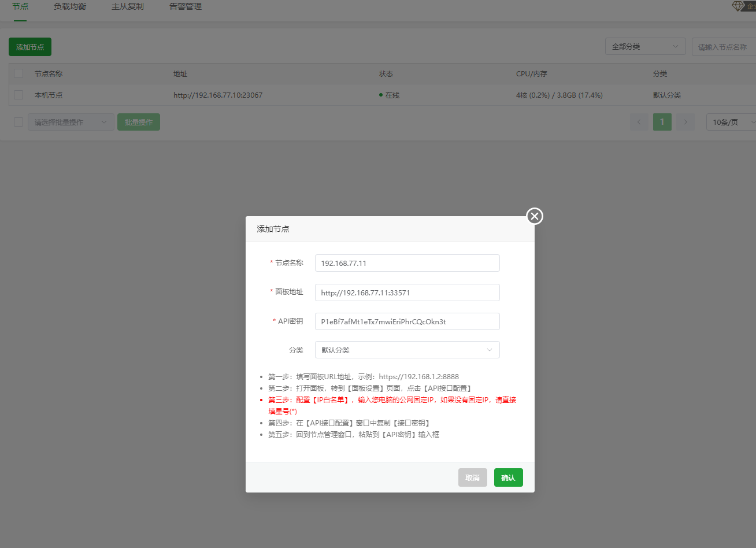The image size is (756, 548).
Task: Tick the select-all checkbox next to 批量操作
Action: [17, 122]
